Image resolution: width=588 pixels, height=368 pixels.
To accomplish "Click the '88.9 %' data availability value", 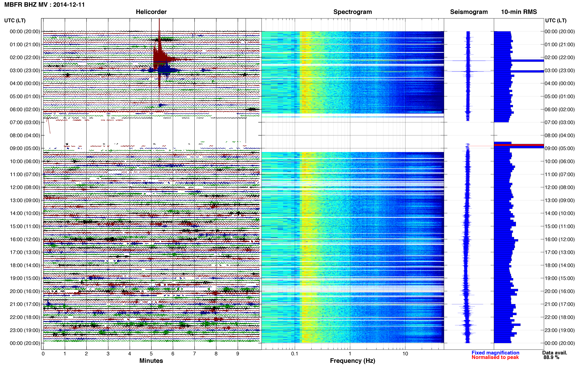I will (x=551, y=357).
